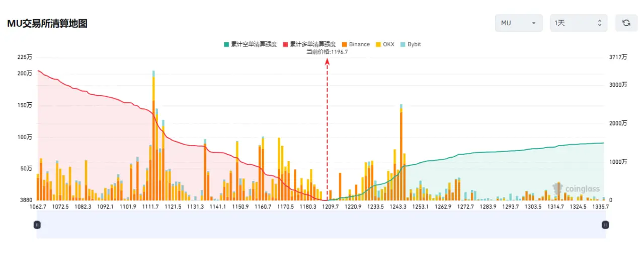Click the 当前价格:1196.7 label

pos(328,52)
